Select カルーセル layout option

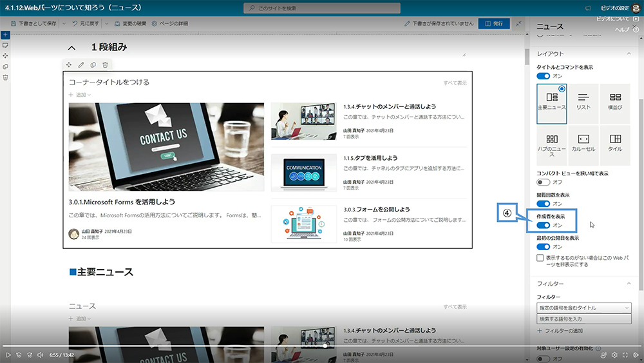coord(583,146)
